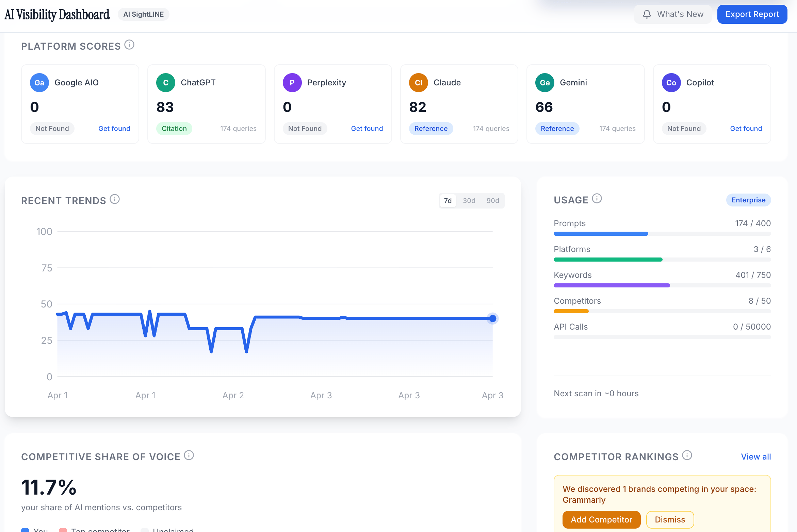Click the Claude platform avatar icon
This screenshot has height=532, width=797.
pyautogui.click(x=418, y=83)
